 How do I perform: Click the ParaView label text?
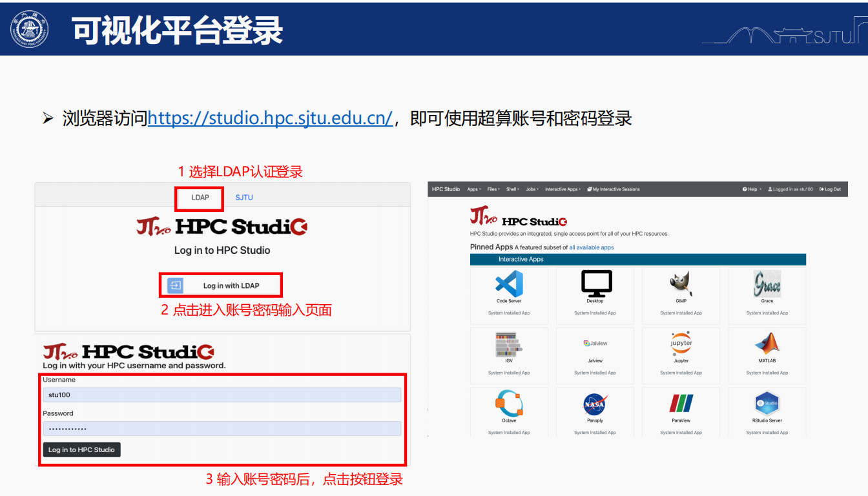[681, 420]
